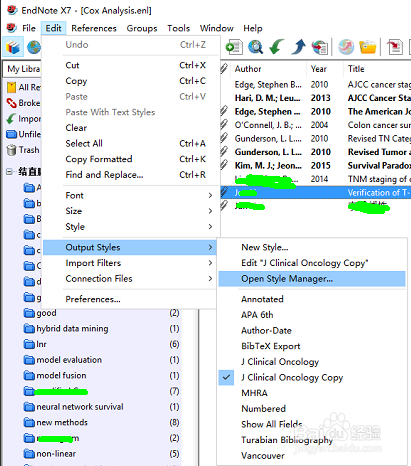The height and width of the screenshot is (466, 411).
Task: Click the EndNote icon beside File menu
Action: 11,28
